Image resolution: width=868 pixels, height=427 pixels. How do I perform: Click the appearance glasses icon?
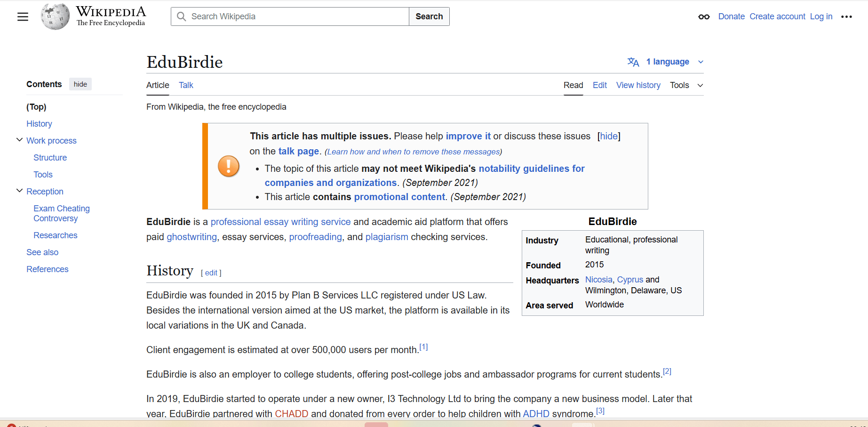(x=704, y=17)
